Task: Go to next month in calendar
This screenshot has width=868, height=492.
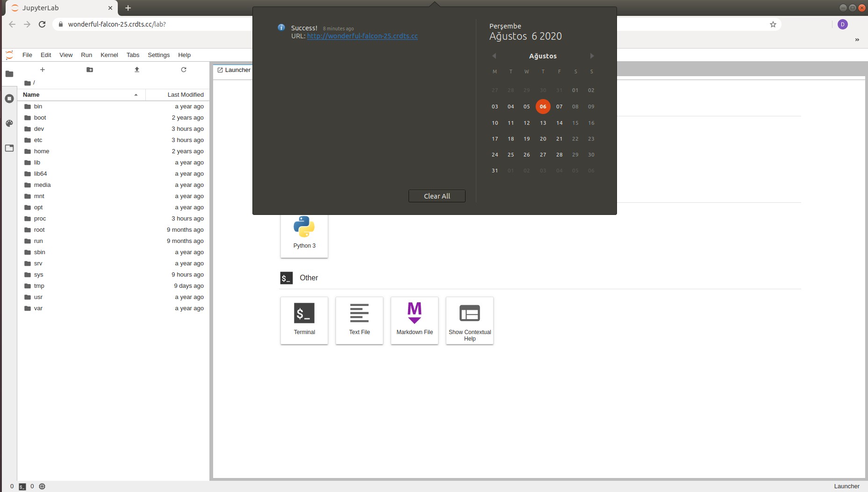Action: (592, 56)
